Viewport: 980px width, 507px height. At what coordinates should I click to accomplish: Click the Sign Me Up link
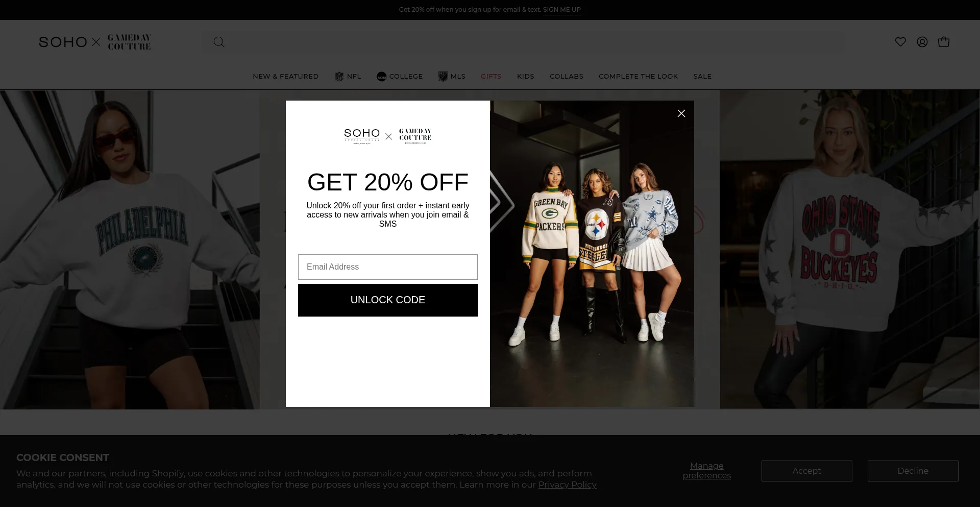coord(562,10)
